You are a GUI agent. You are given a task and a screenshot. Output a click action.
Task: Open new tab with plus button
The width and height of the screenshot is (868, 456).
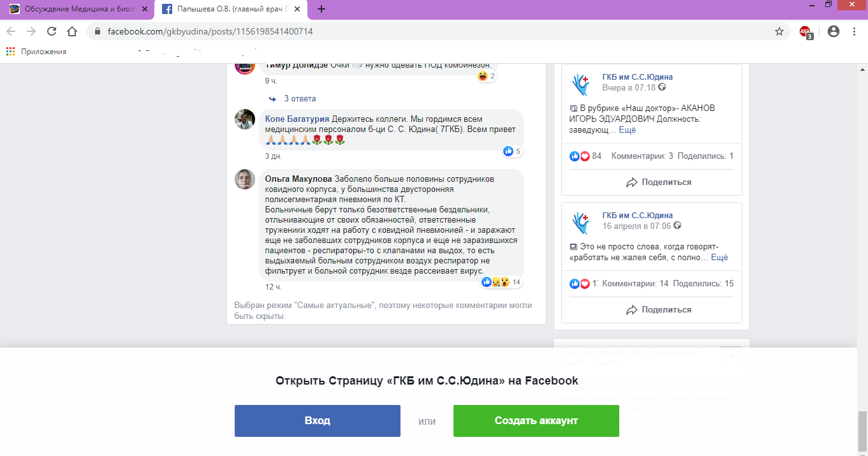[321, 9]
